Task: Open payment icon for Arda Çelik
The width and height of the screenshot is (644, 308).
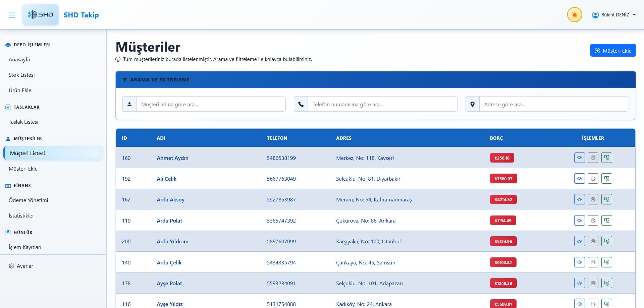Action: point(606,262)
